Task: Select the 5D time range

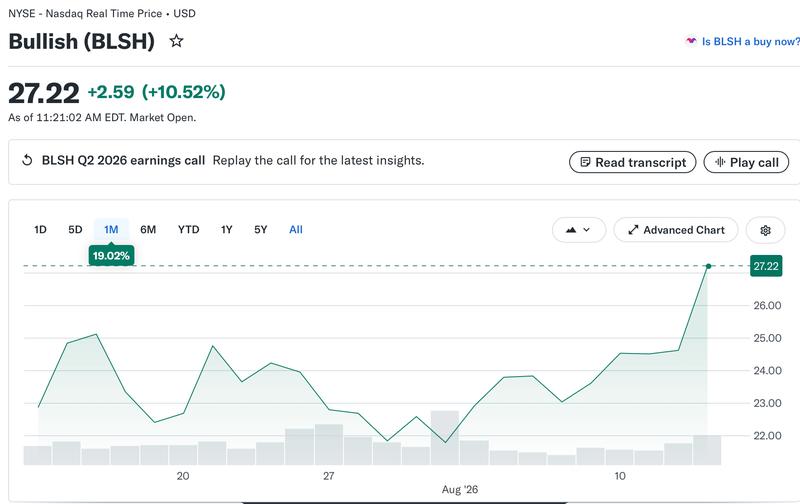Action: tap(75, 230)
